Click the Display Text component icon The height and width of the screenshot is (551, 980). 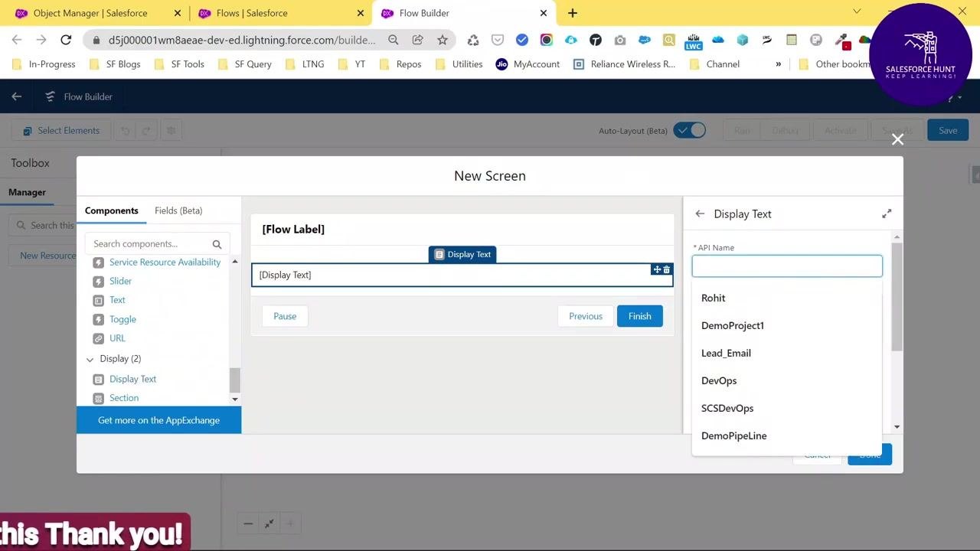[x=98, y=380]
